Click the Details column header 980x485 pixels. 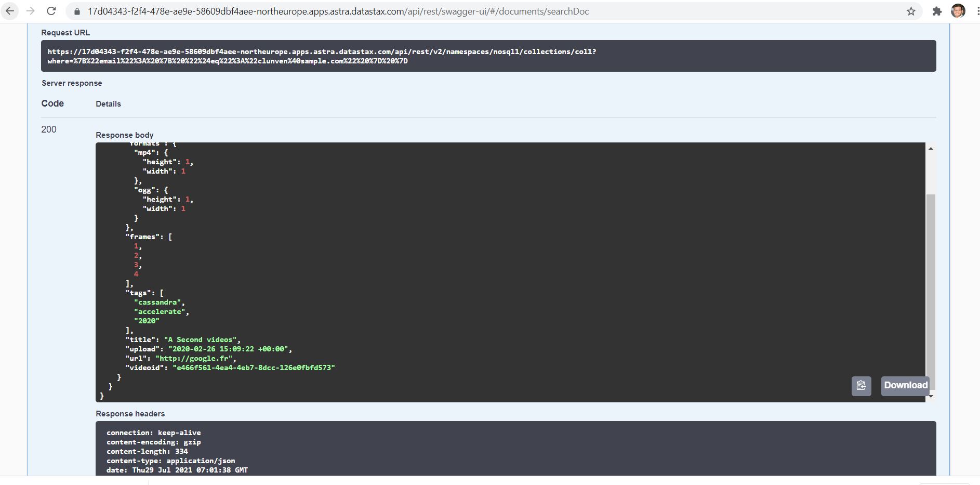[108, 104]
